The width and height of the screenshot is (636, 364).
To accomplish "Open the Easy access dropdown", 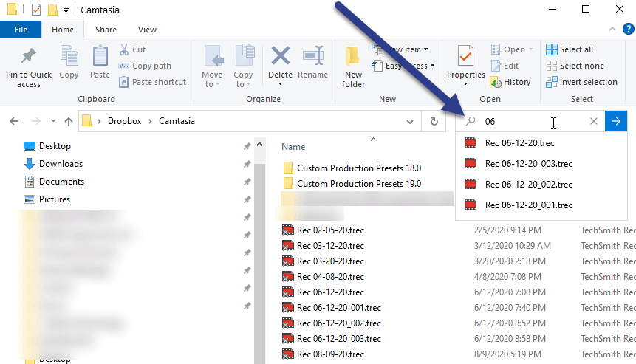I will 403,66.
